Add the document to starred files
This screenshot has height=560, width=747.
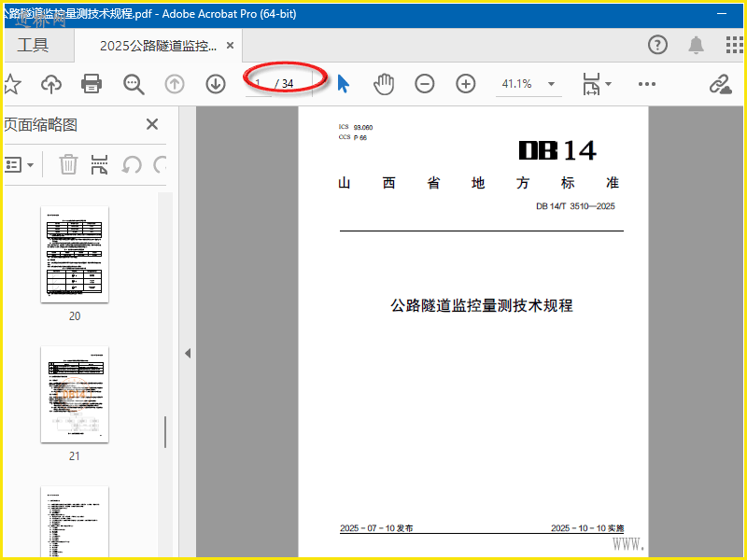coord(12,84)
